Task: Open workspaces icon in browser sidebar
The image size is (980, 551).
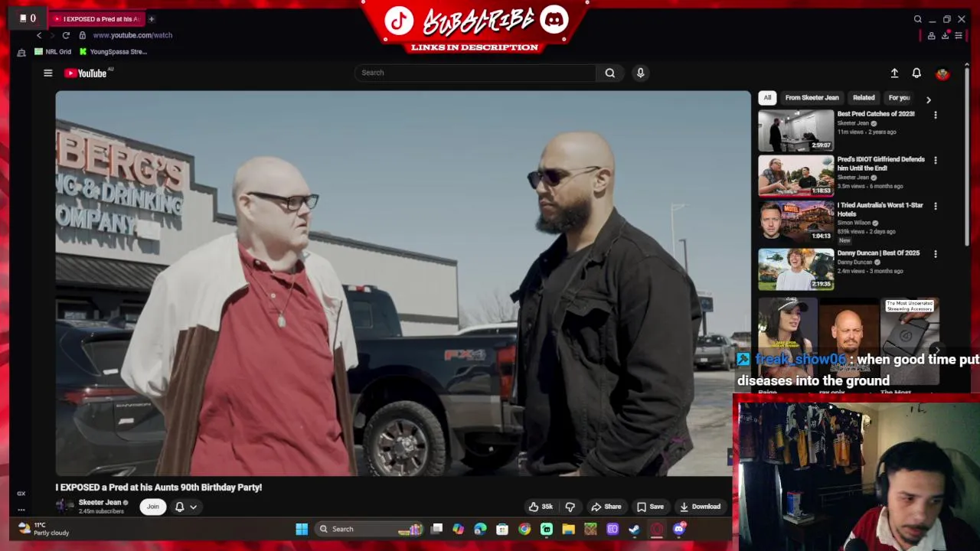Action: click(21, 52)
